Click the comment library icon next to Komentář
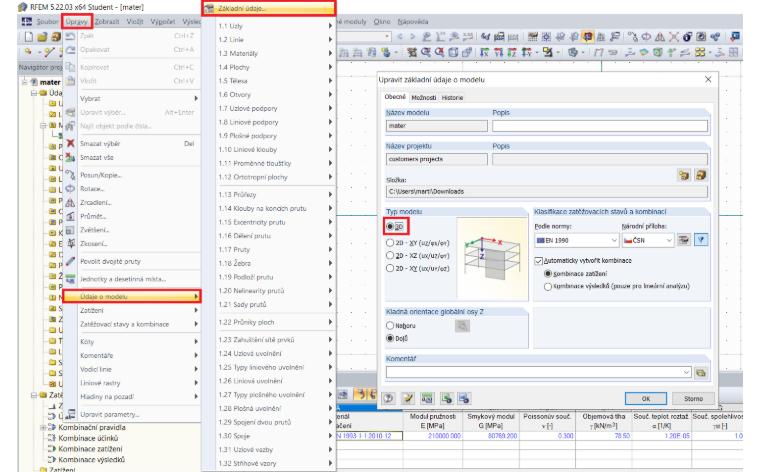This screenshot has height=472, width=760. coord(701,372)
